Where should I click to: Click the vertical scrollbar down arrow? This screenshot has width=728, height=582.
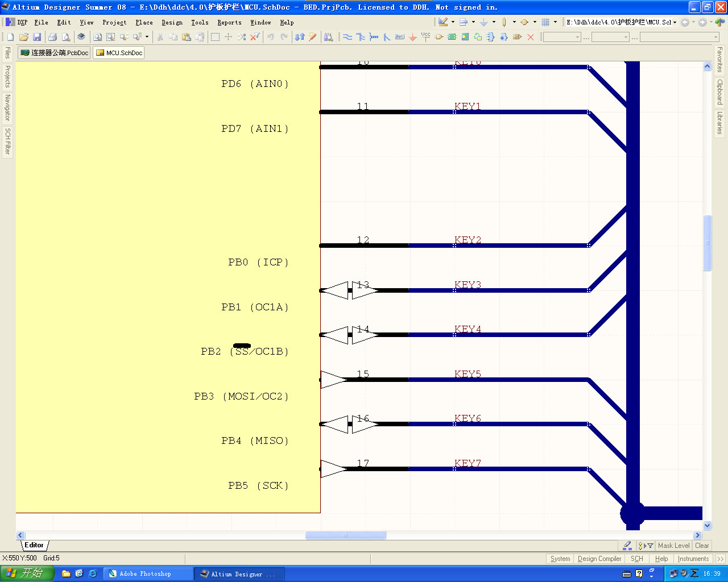708,526
